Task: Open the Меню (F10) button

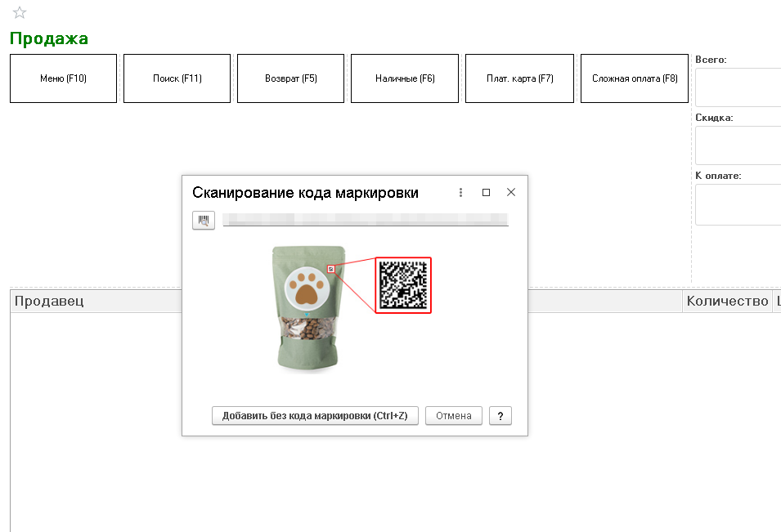Action: [63, 78]
